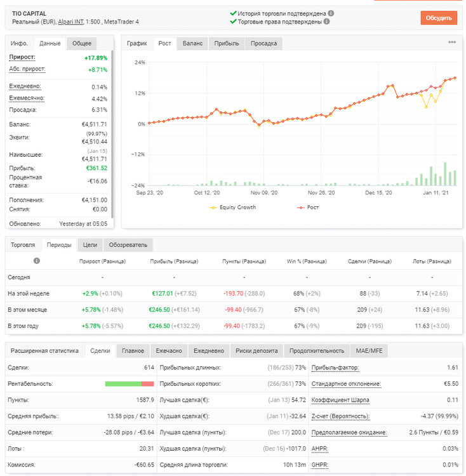Click the €4,511.71 balance value
Screen dimensions: 466x476
pos(95,124)
